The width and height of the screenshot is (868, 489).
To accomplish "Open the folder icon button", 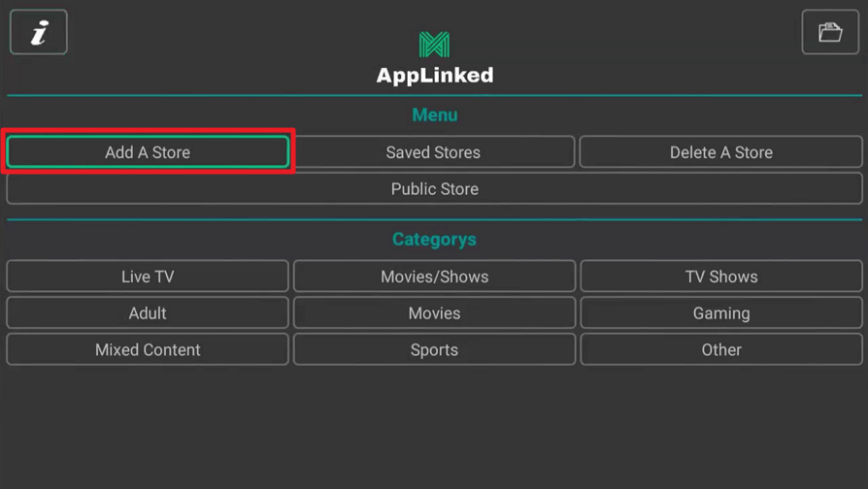I will (830, 32).
